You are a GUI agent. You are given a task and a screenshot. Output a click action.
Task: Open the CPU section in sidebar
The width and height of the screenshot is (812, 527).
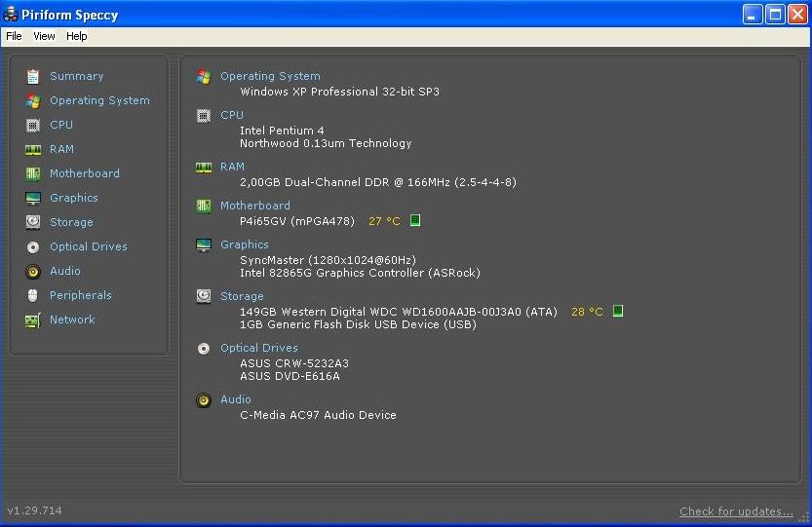(61, 125)
